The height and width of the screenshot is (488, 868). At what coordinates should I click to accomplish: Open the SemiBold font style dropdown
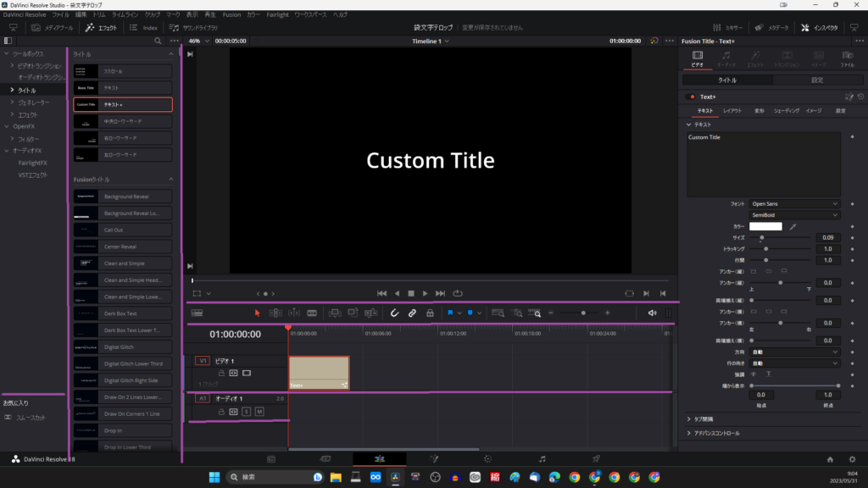click(x=794, y=214)
